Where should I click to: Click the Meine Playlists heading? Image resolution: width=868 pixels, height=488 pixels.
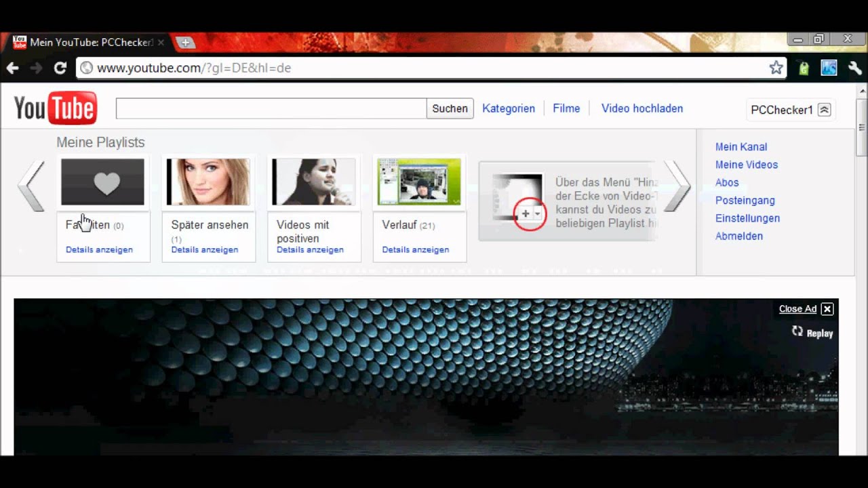click(x=100, y=142)
